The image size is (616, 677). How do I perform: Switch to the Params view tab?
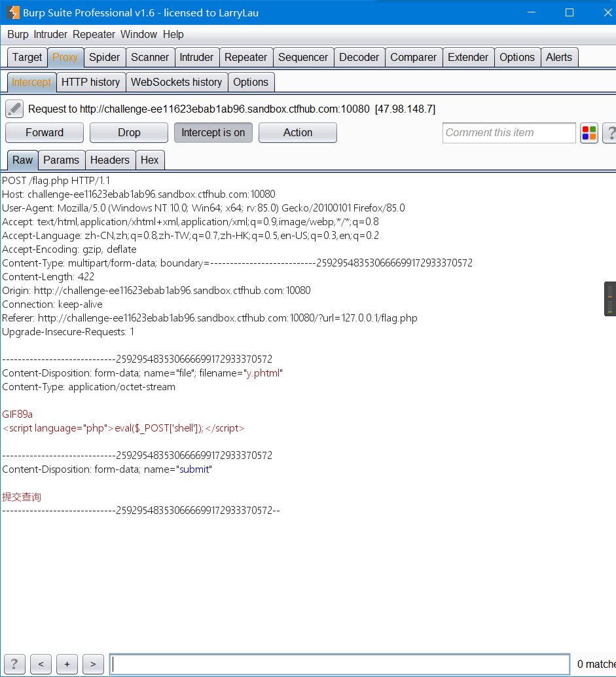pos(62,160)
